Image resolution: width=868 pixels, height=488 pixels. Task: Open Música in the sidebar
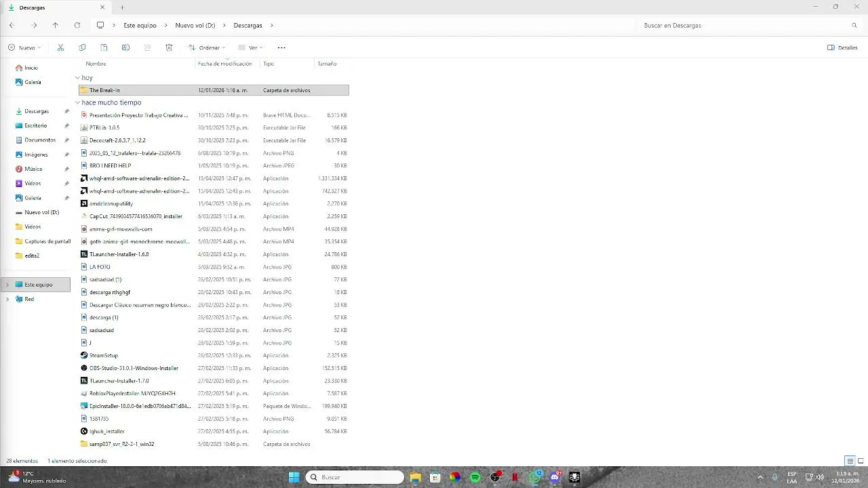click(x=33, y=169)
